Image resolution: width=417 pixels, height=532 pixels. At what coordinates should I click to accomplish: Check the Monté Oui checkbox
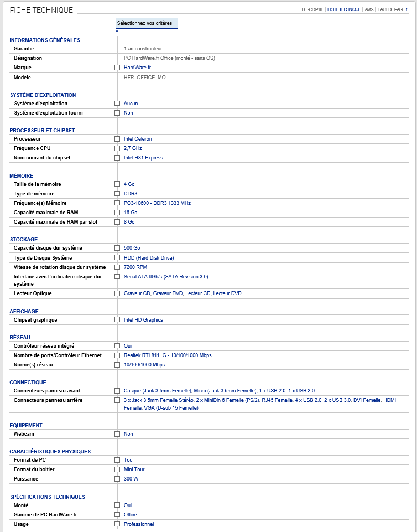click(117, 505)
